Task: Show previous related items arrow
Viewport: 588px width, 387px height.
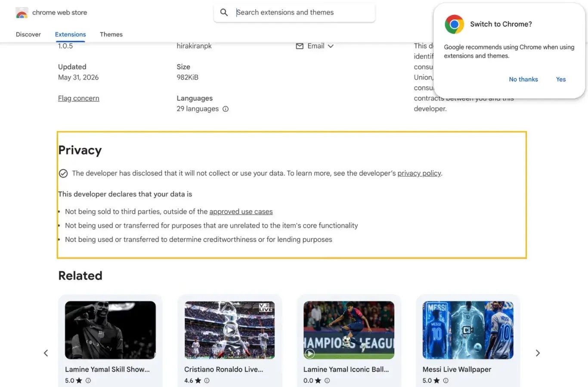Action: (x=46, y=353)
